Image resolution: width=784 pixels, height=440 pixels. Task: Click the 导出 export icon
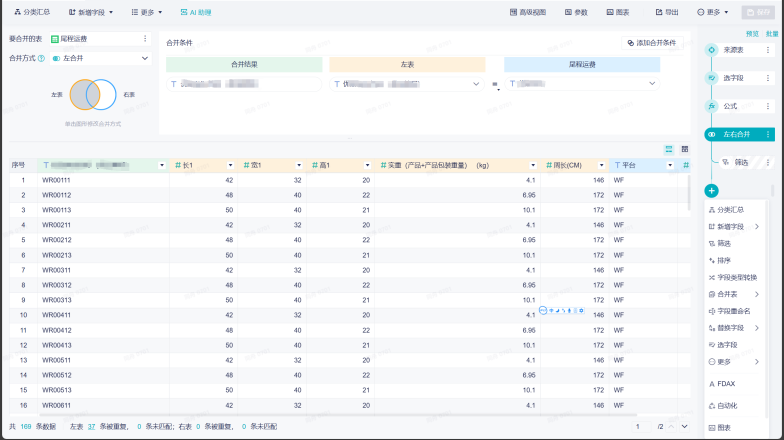pos(667,12)
